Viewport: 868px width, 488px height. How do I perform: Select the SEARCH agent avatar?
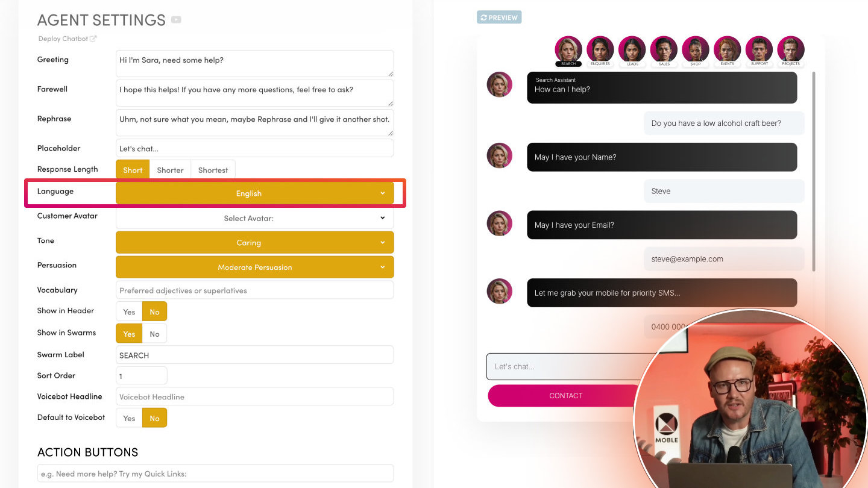568,50
